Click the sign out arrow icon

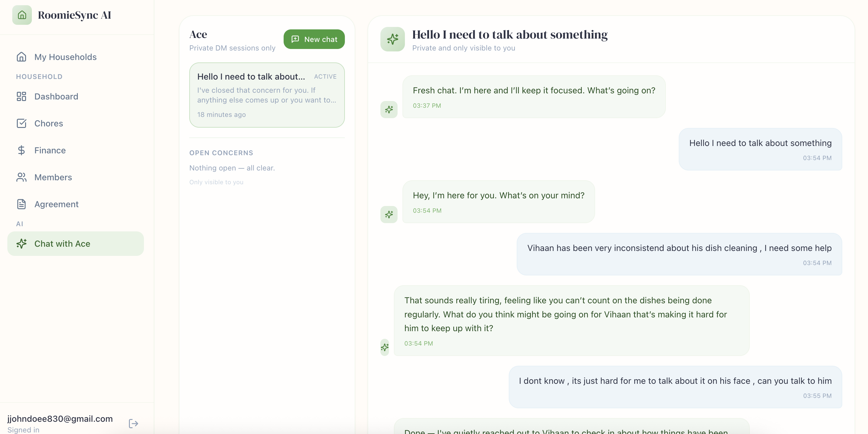click(134, 423)
